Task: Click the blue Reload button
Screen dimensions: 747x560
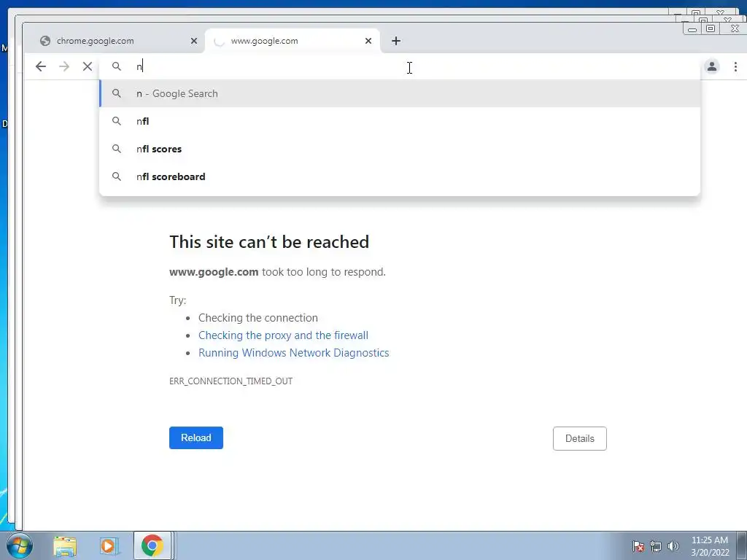Action: point(196,437)
